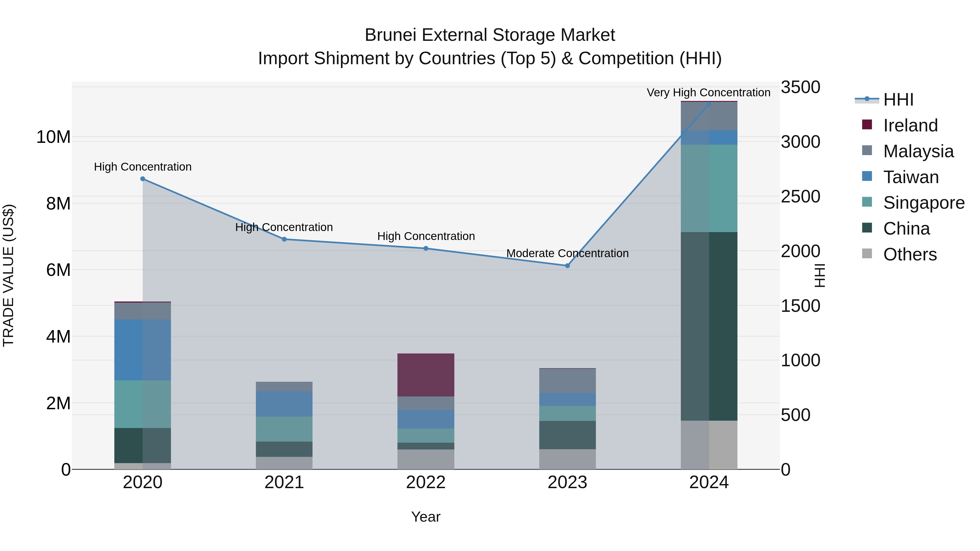Select the Malaysia segment in 2024 bar
This screenshot has height=551, width=980.
709,116
